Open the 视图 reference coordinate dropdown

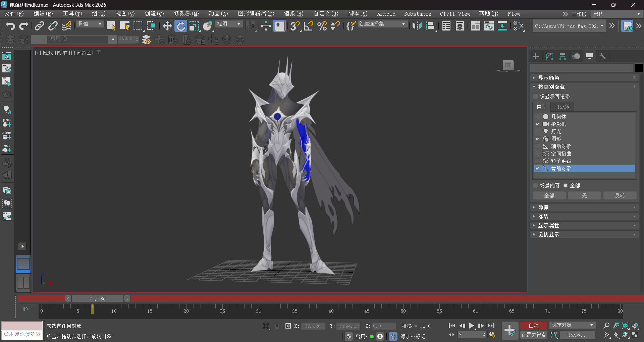pyautogui.click(x=229, y=24)
